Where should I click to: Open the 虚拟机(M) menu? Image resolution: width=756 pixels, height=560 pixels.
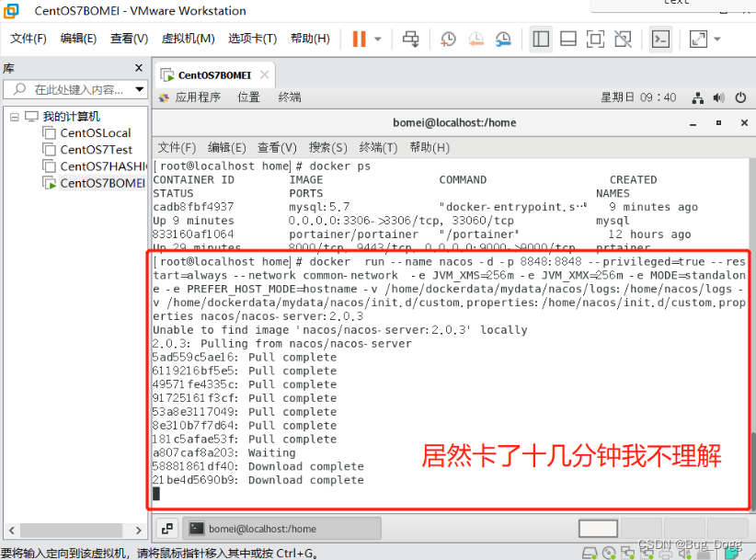pyautogui.click(x=188, y=39)
